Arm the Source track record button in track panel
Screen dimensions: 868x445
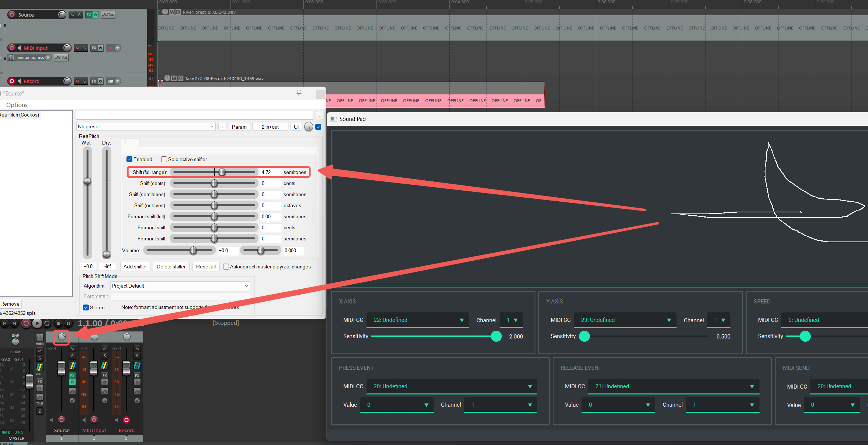[12, 15]
